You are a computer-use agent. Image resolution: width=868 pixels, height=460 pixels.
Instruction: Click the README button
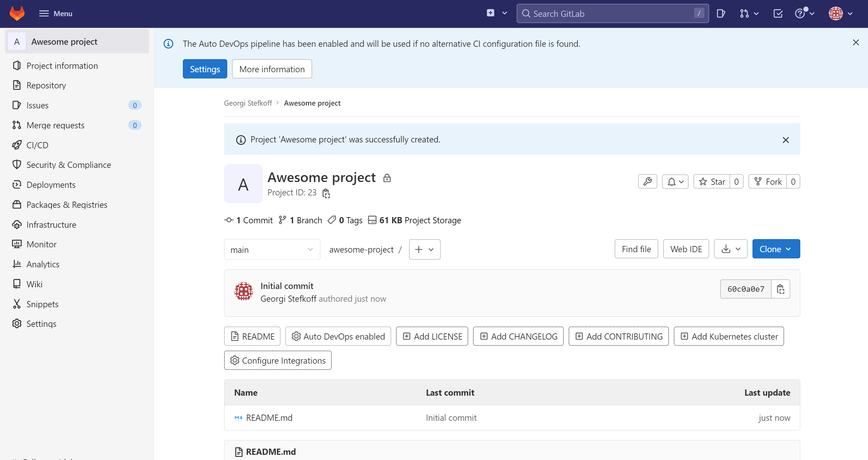[252, 336]
